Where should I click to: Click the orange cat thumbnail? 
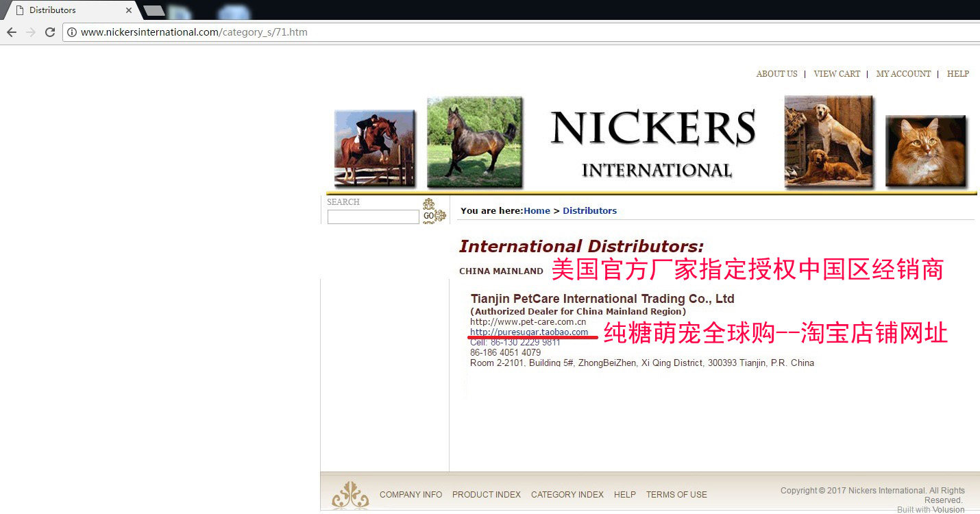926,151
